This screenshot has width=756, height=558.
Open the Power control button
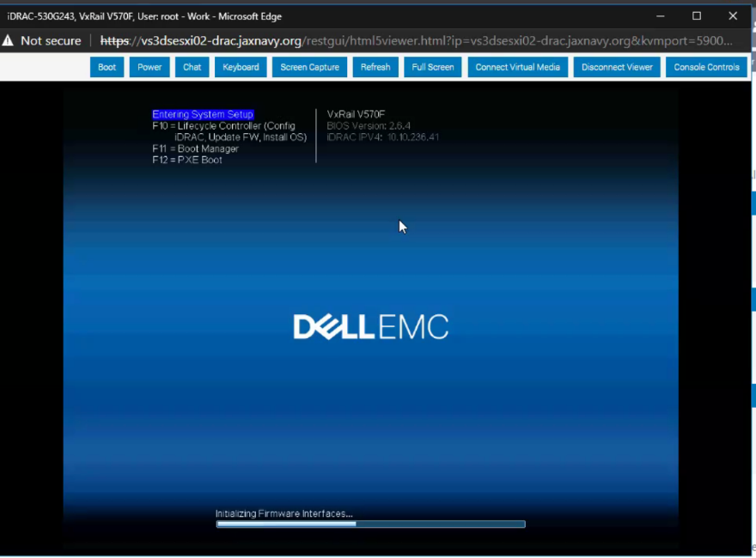pos(149,67)
